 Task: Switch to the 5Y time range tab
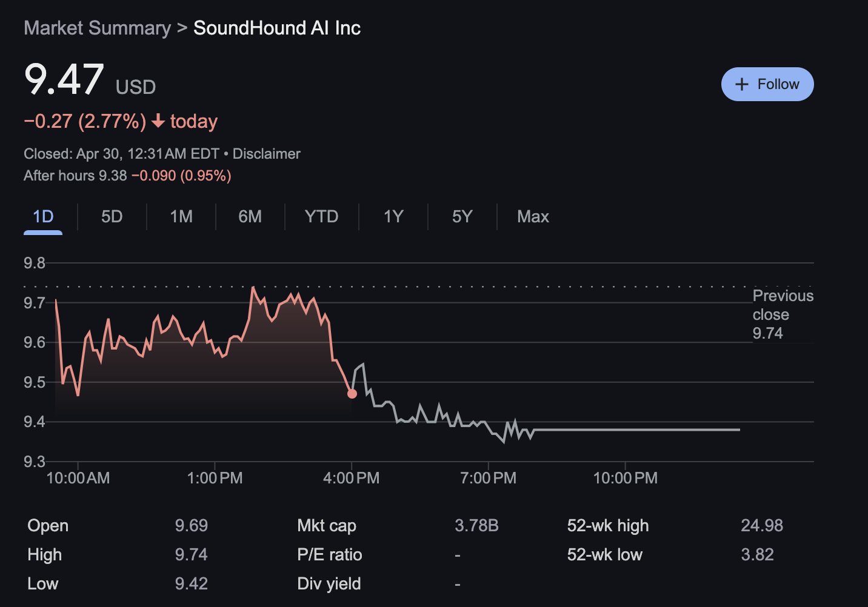[462, 217]
